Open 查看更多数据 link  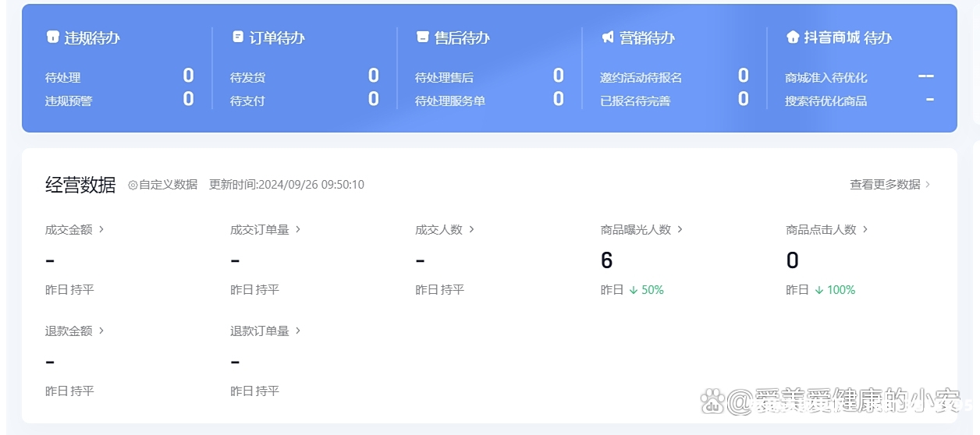coord(889,185)
